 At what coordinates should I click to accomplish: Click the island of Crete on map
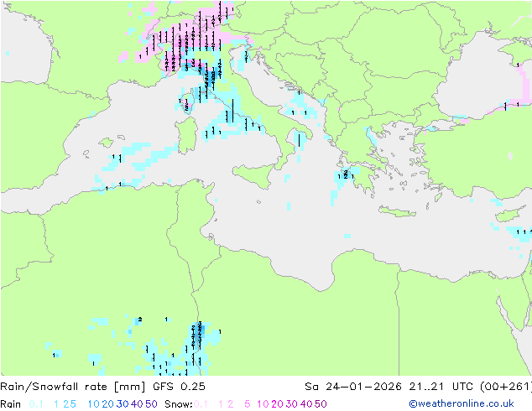point(397,211)
